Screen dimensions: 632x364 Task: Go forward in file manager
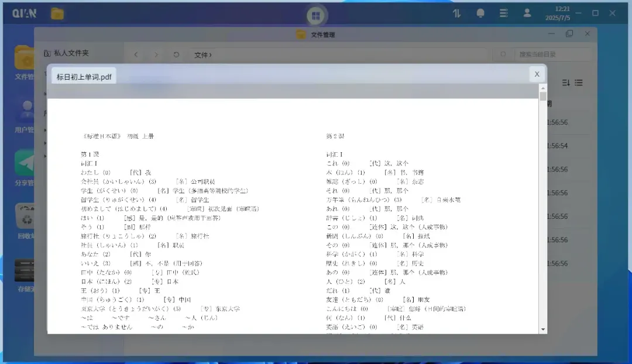point(156,54)
